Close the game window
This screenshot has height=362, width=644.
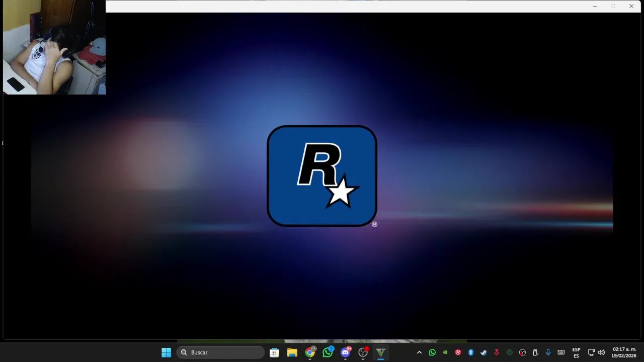[x=631, y=6]
